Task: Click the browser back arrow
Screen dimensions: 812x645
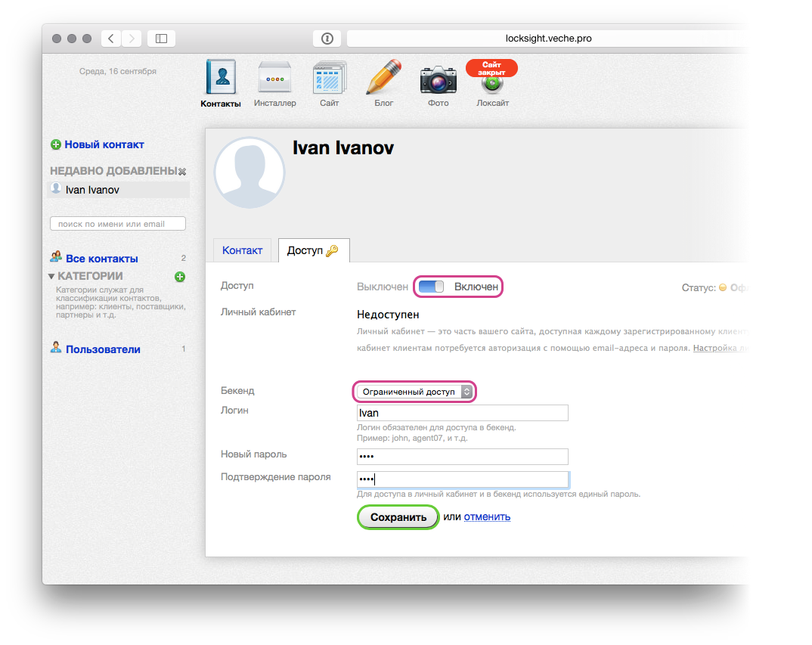Action: coord(111,39)
